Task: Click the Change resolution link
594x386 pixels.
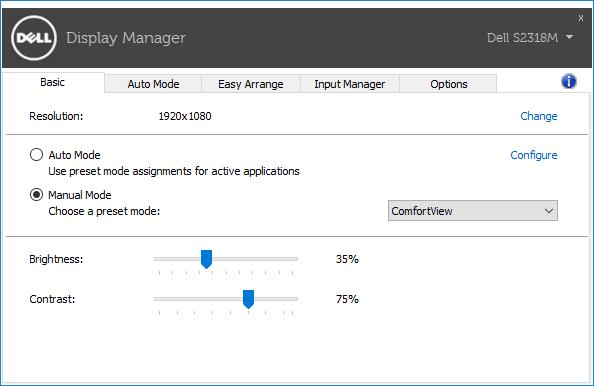Action: click(538, 116)
